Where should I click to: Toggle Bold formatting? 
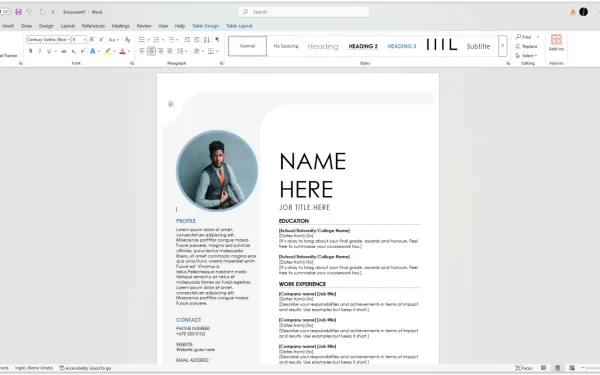pyautogui.click(x=30, y=51)
